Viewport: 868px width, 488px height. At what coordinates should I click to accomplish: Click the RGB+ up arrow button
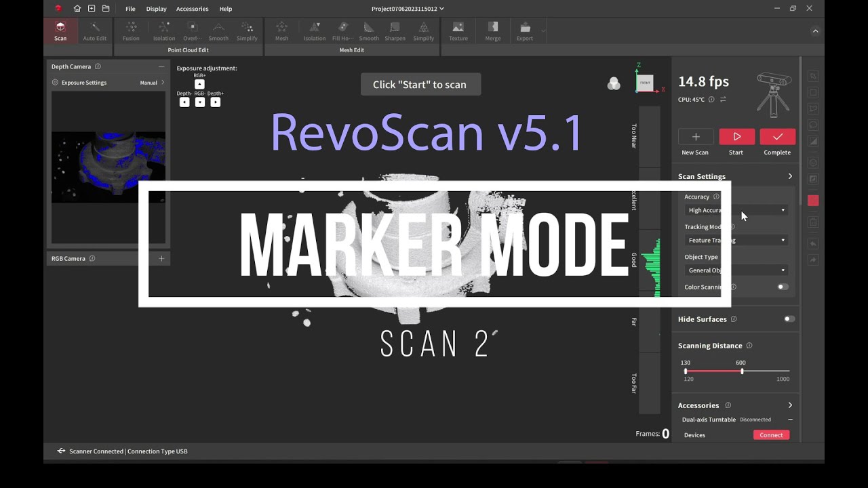199,84
